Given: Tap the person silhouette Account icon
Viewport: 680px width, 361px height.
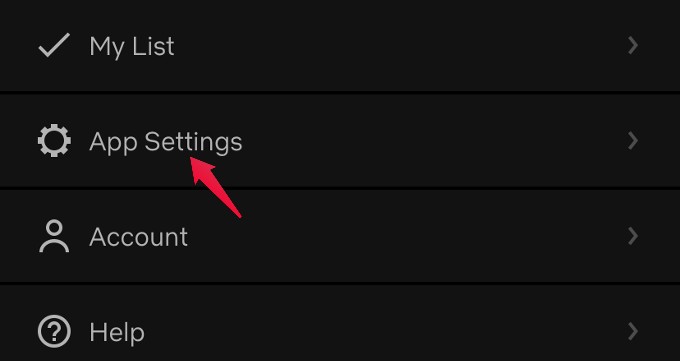Looking at the screenshot, I should pos(54,236).
